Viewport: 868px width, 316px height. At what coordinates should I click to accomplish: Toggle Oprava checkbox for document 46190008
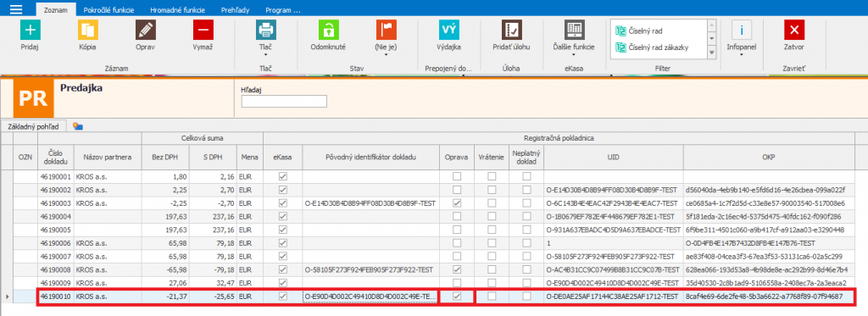[x=457, y=269]
